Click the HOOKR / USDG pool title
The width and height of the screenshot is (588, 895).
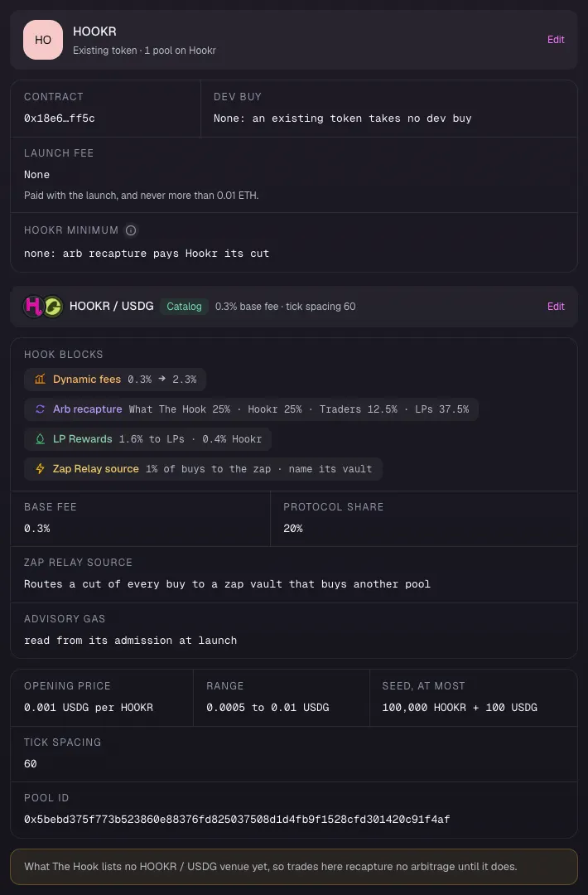point(111,306)
